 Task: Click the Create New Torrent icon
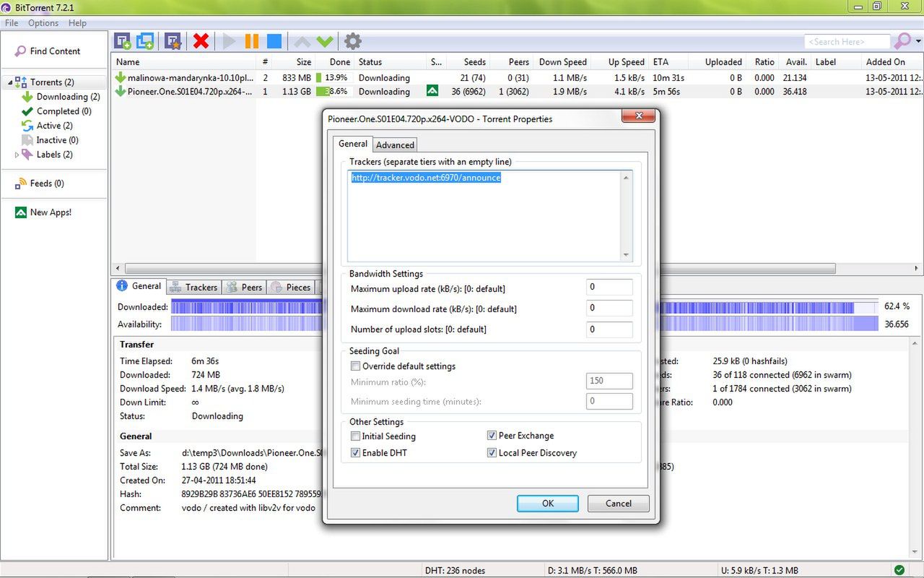173,41
